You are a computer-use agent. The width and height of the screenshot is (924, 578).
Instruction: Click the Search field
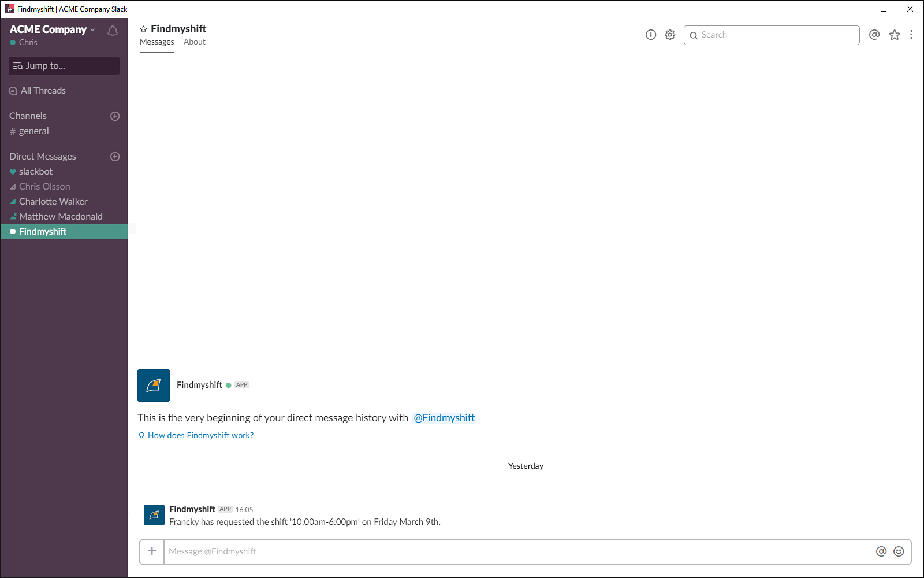coord(772,35)
